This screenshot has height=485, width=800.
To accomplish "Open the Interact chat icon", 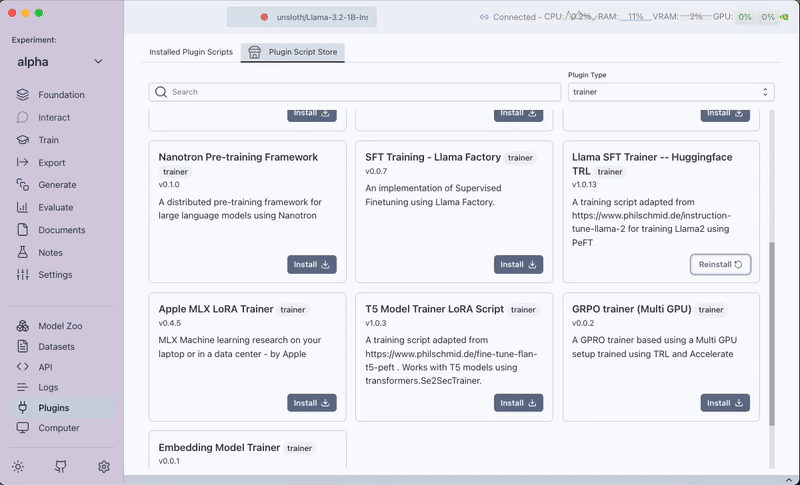I will (22, 117).
